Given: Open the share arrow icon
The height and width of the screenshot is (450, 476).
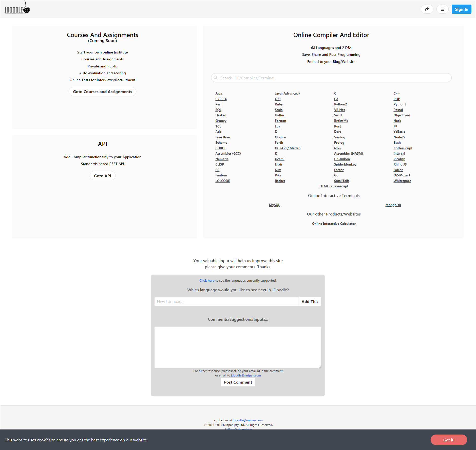Looking at the screenshot, I should 427,9.
